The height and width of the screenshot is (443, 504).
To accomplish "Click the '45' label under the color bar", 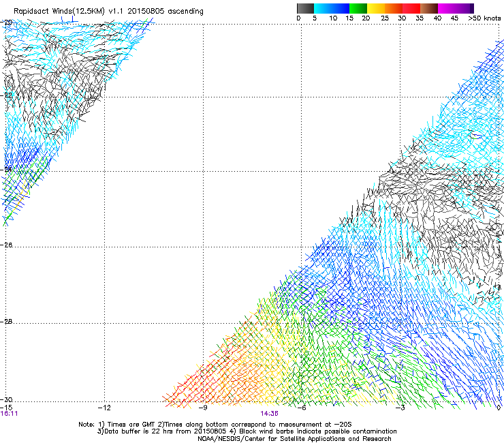I will pos(454,18).
